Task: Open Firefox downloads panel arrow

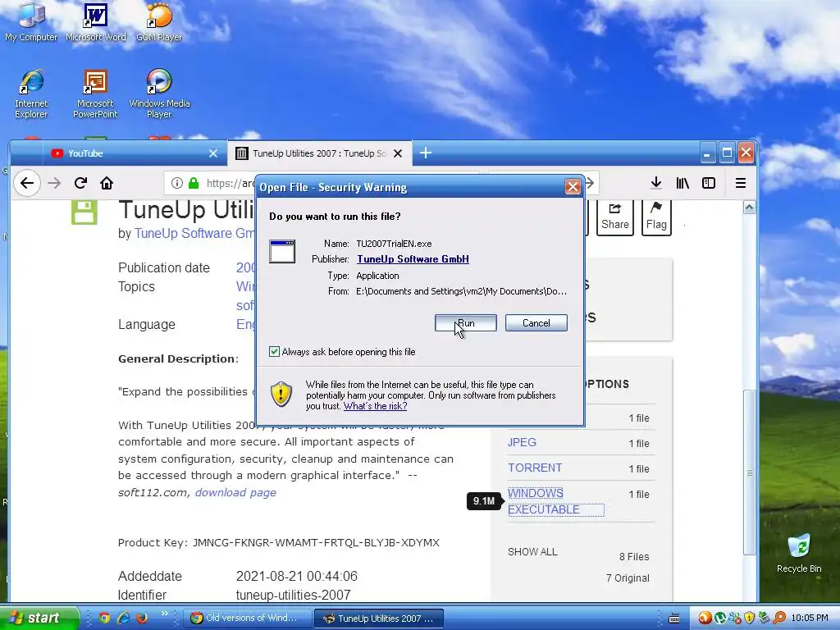Action: [x=655, y=183]
